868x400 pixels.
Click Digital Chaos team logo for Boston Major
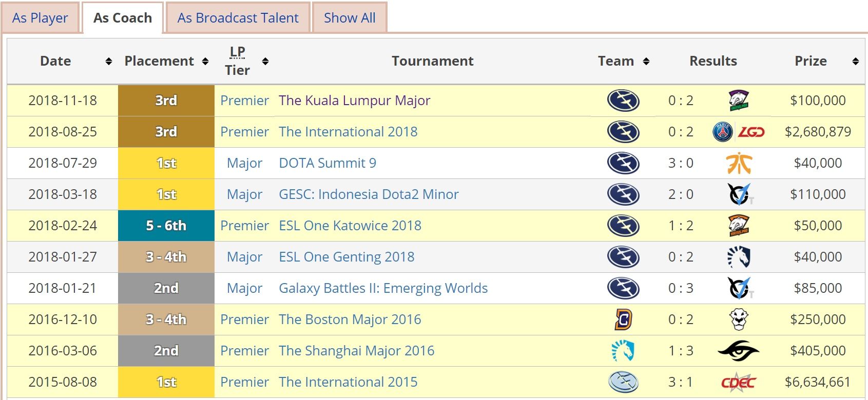coord(623,319)
